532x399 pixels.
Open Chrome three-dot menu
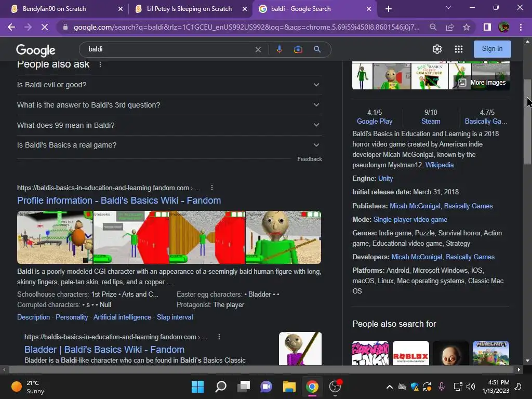521,27
